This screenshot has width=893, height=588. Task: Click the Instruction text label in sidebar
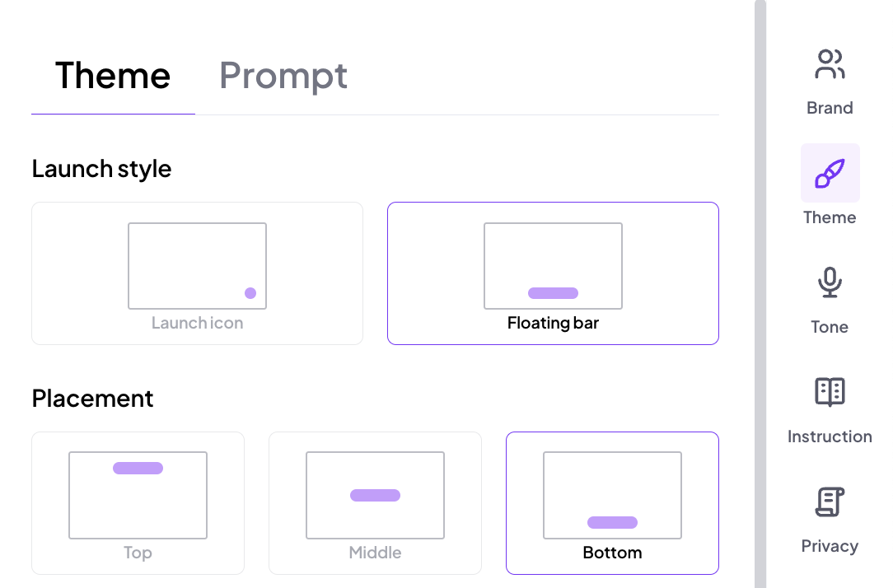coord(830,436)
